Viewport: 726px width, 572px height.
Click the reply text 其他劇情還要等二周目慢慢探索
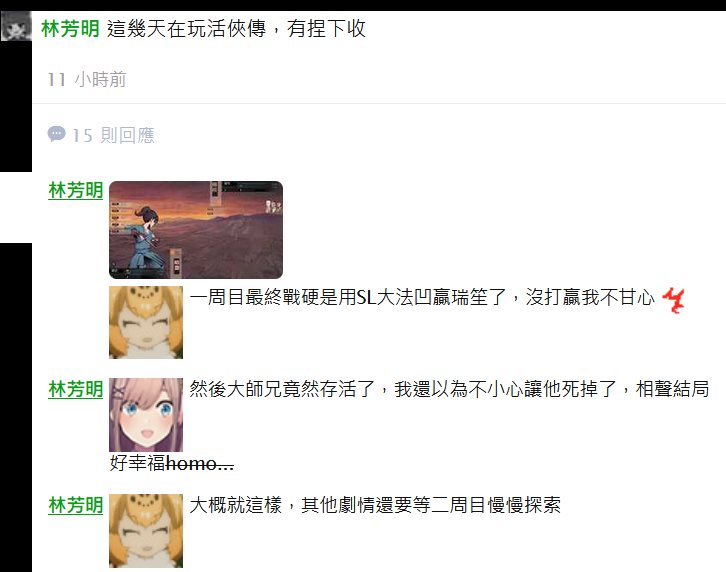pos(431,505)
